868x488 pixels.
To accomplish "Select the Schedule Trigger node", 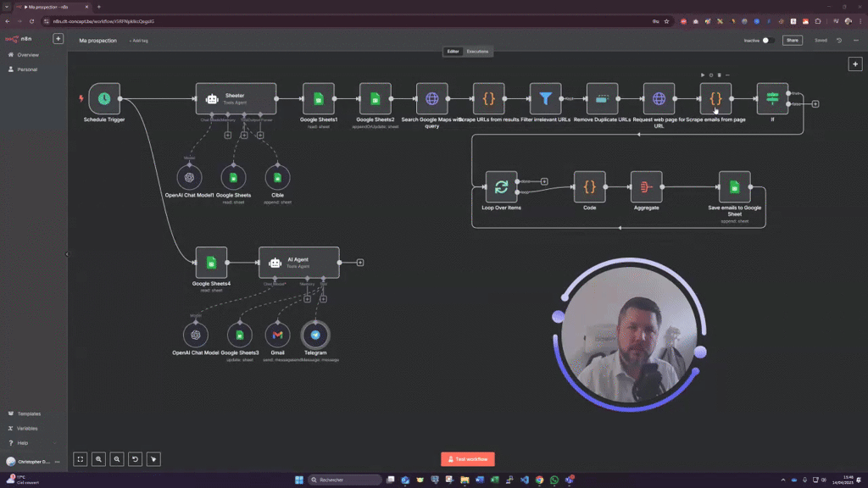I will point(104,98).
